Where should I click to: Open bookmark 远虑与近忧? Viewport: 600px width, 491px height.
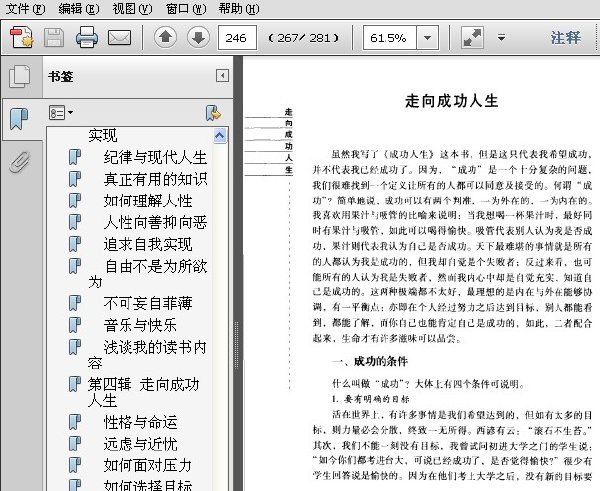140,444
